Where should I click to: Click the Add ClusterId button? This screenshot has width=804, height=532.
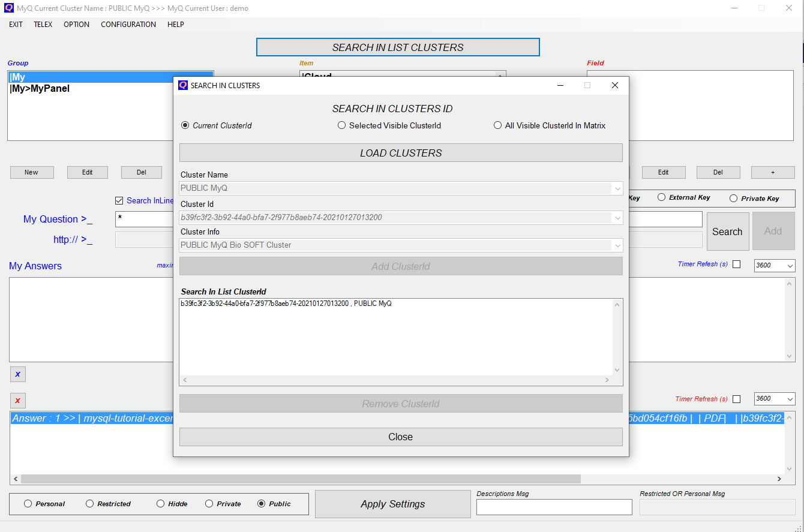(401, 266)
